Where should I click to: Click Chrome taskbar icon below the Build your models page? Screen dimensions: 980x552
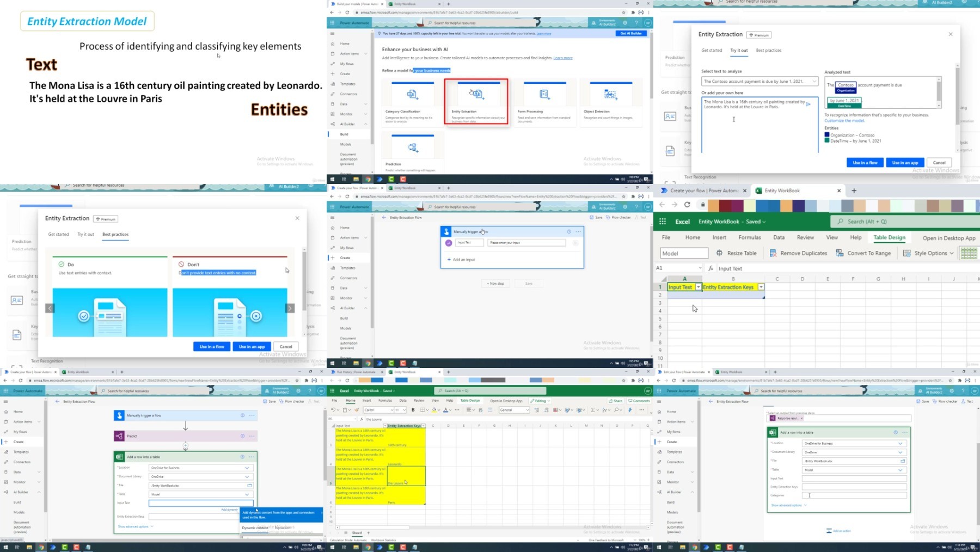click(367, 179)
